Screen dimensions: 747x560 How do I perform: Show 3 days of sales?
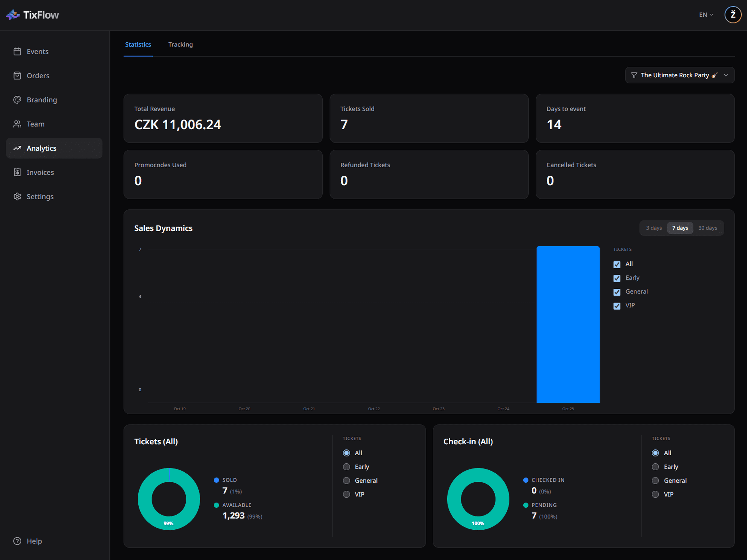654,228
